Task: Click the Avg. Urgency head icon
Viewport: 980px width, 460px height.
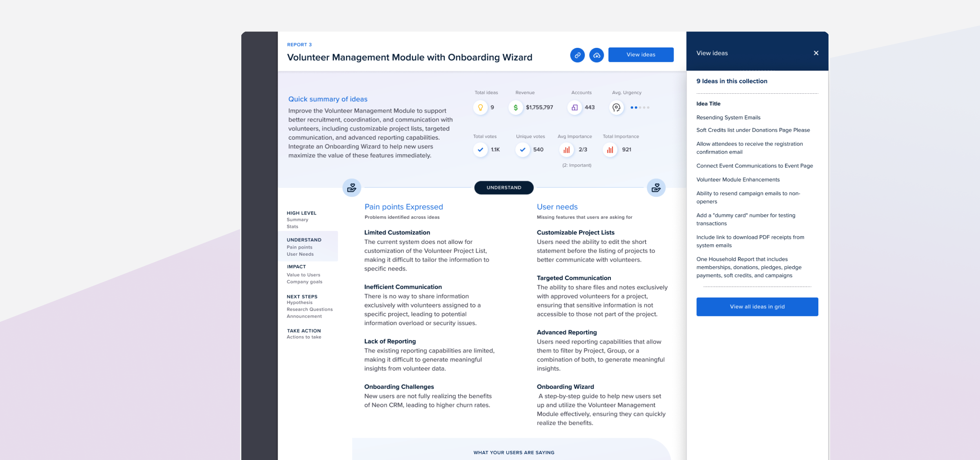Action: (616, 107)
